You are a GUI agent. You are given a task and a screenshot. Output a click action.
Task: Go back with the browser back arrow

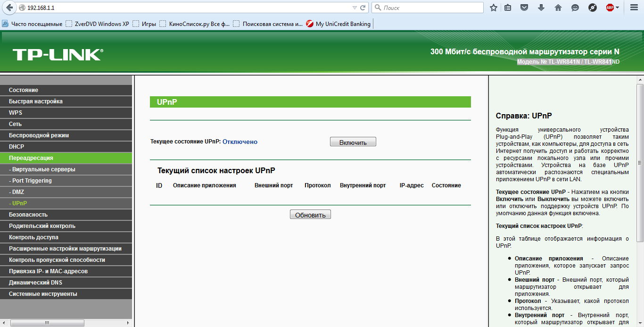tap(9, 8)
